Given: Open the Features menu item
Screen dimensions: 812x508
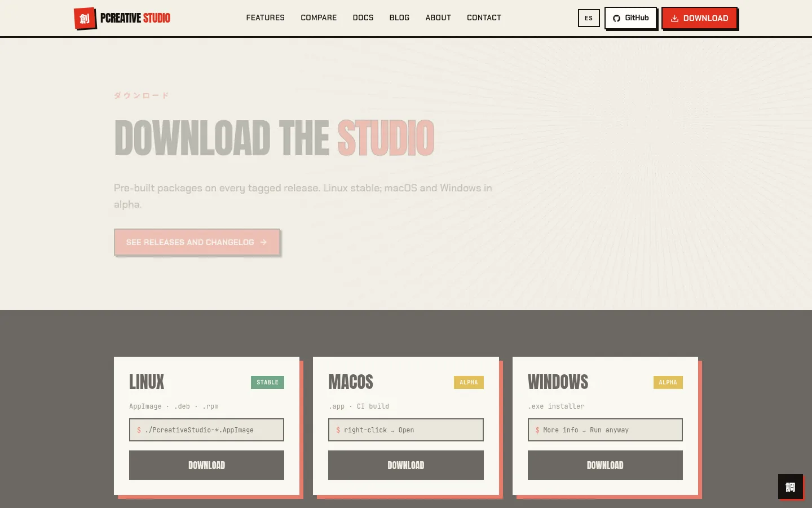Looking at the screenshot, I should click(265, 18).
